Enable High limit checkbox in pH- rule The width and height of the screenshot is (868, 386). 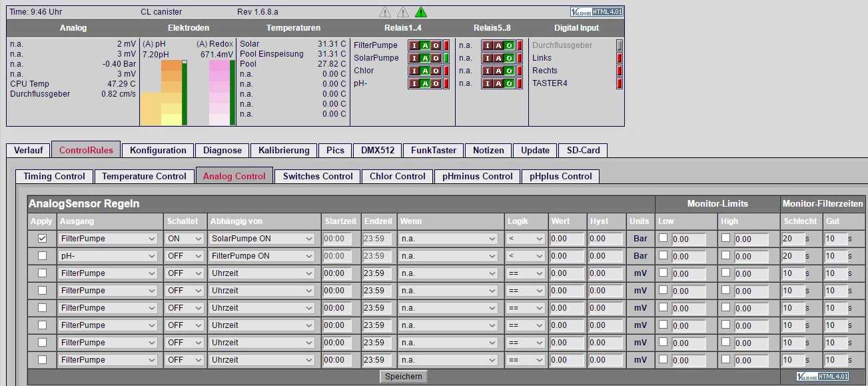pyautogui.click(x=726, y=255)
